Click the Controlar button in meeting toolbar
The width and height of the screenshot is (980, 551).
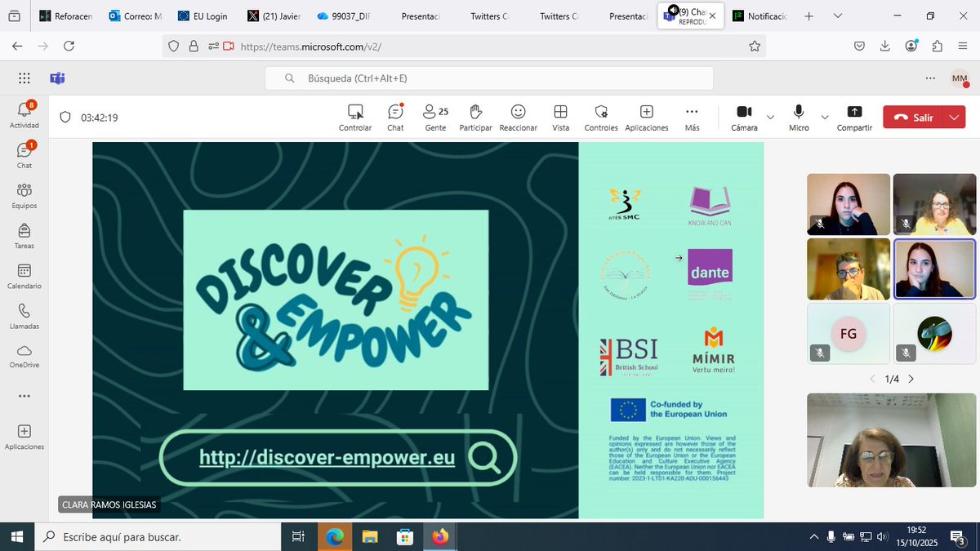tap(355, 118)
